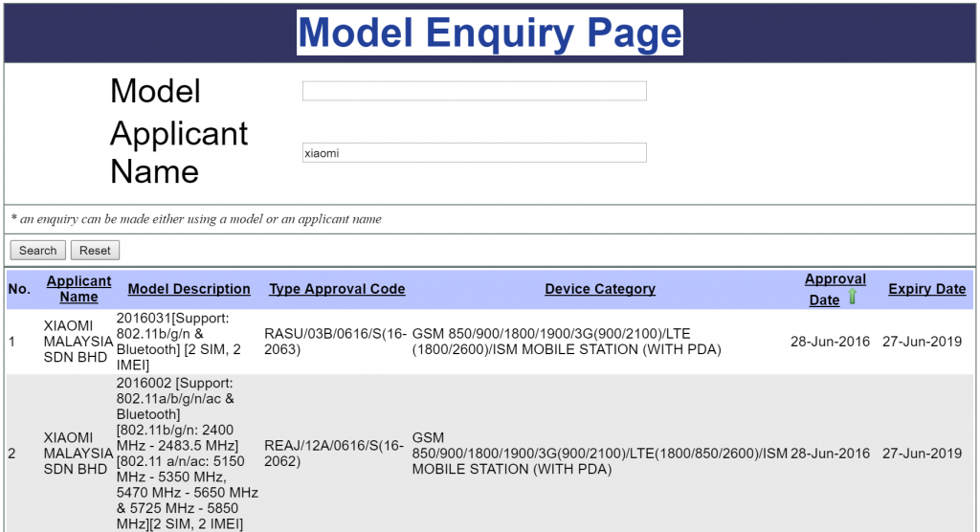This screenshot has width=980, height=532.
Task: Click the Reset button
Action: (x=95, y=250)
